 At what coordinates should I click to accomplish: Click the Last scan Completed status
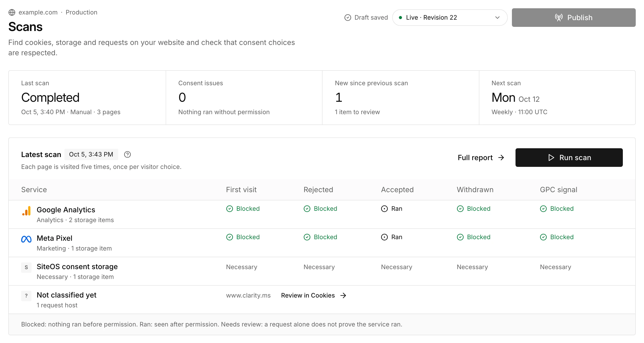click(50, 98)
